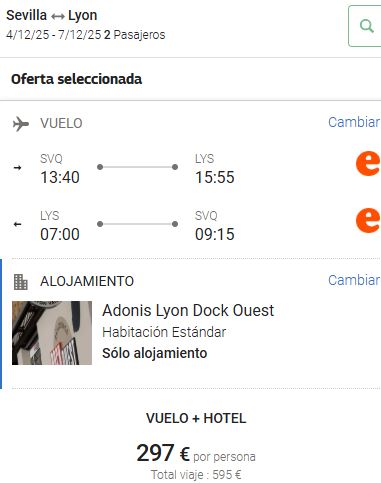
Task: Click the travel dates and 2 Pasajeros summary
Action: 86,35
